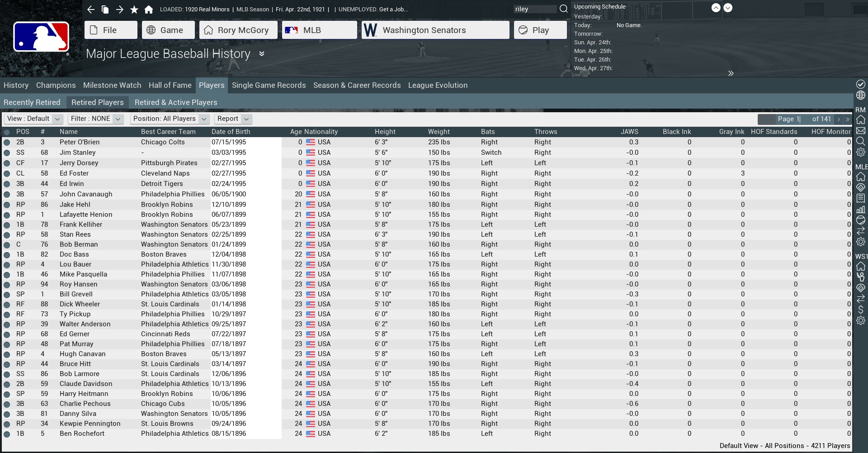Toggle the marker for John Cavanaugh row

[7, 194]
